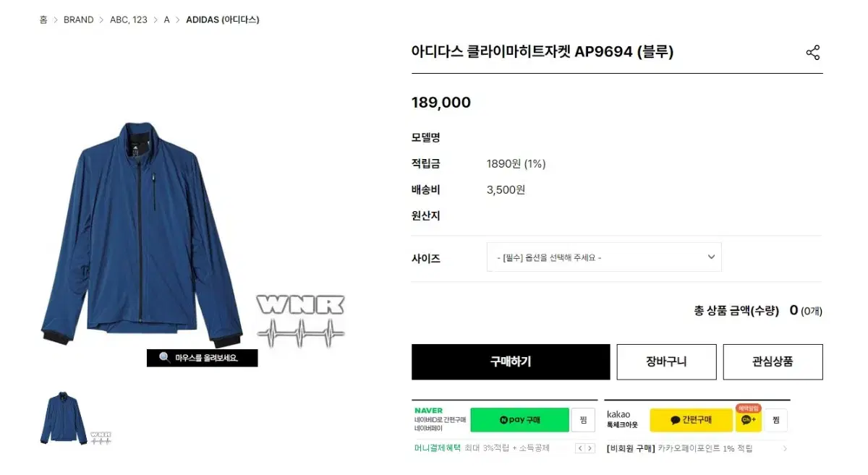Click the Kakao wishlist 찜 button
This screenshot has width=868, height=475.
(x=775, y=420)
